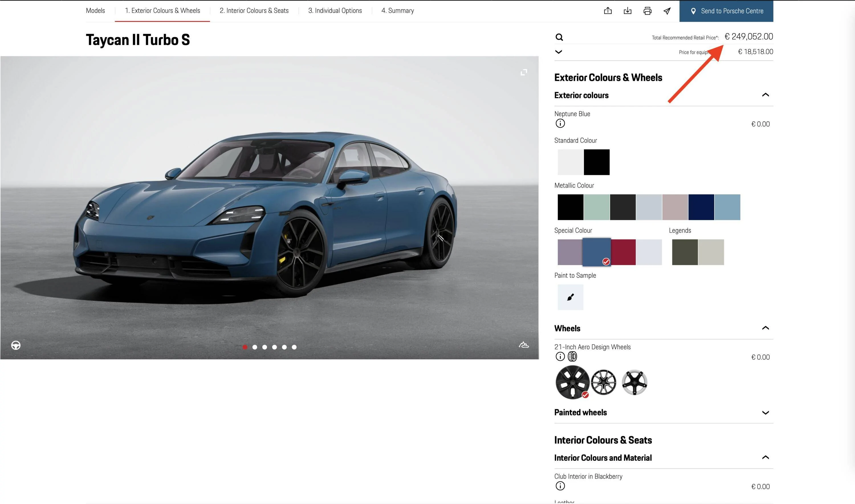Image resolution: width=855 pixels, height=504 pixels.
Task: Open Paint to Sample brush option
Action: click(570, 297)
